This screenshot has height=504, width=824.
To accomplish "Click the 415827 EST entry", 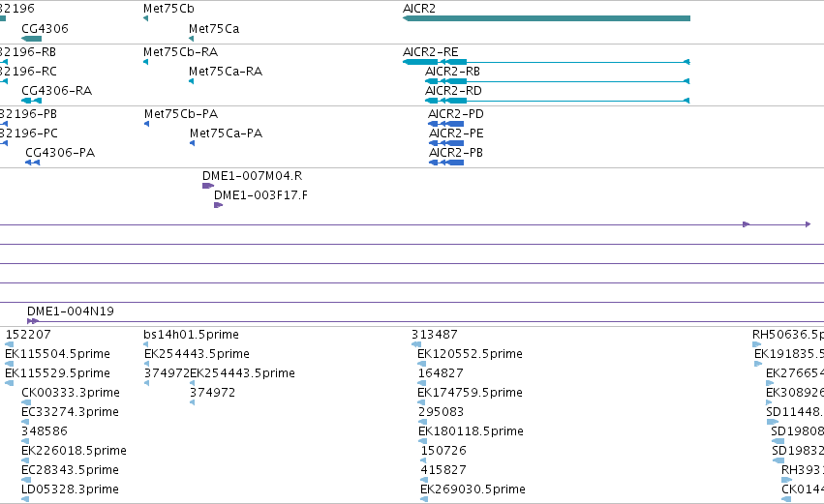I will point(443,470).
